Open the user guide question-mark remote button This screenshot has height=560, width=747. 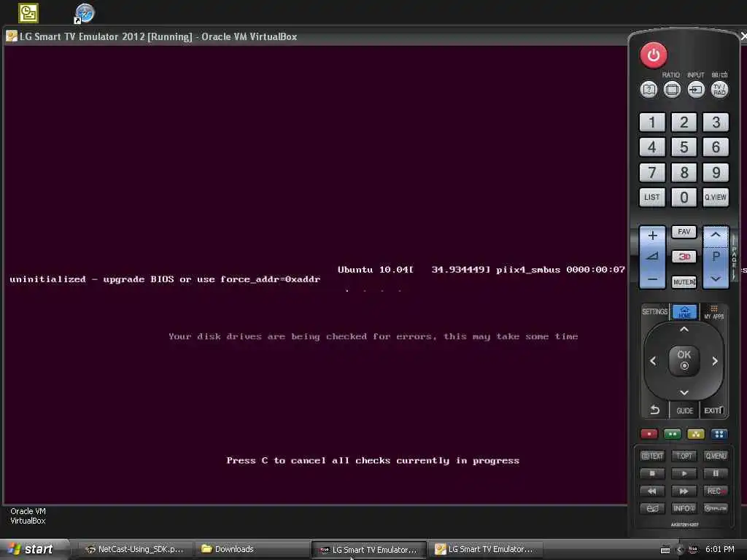[649, 90]
